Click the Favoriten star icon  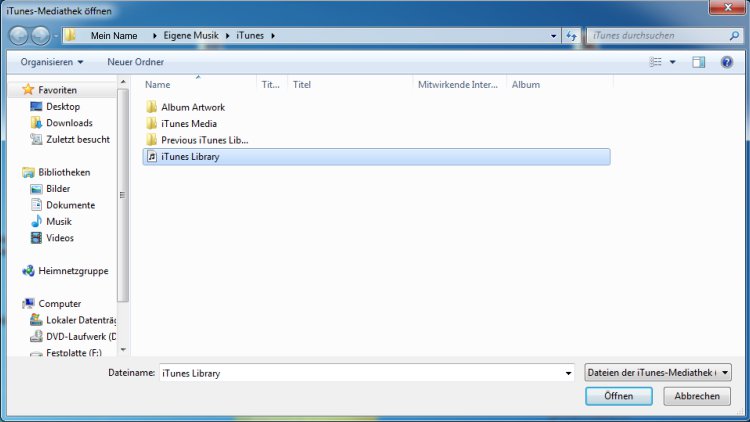(x=28, y=89)
